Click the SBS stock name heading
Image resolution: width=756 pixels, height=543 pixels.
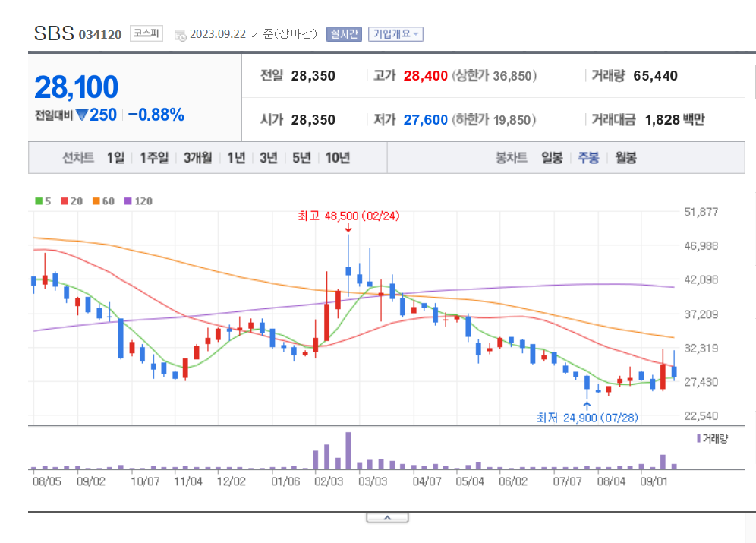[x=54, y=33]
